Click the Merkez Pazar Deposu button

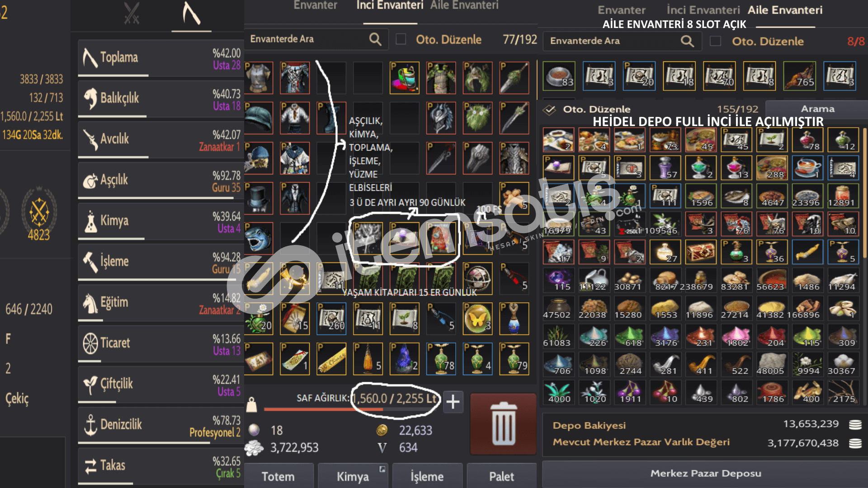point(705,474)
